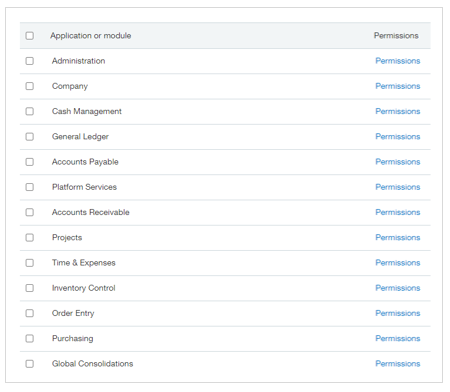Image resolution: width=450 pixels, height=392 pixels.
Task: Open Permissions link for Order Entry
Action: 398,313
